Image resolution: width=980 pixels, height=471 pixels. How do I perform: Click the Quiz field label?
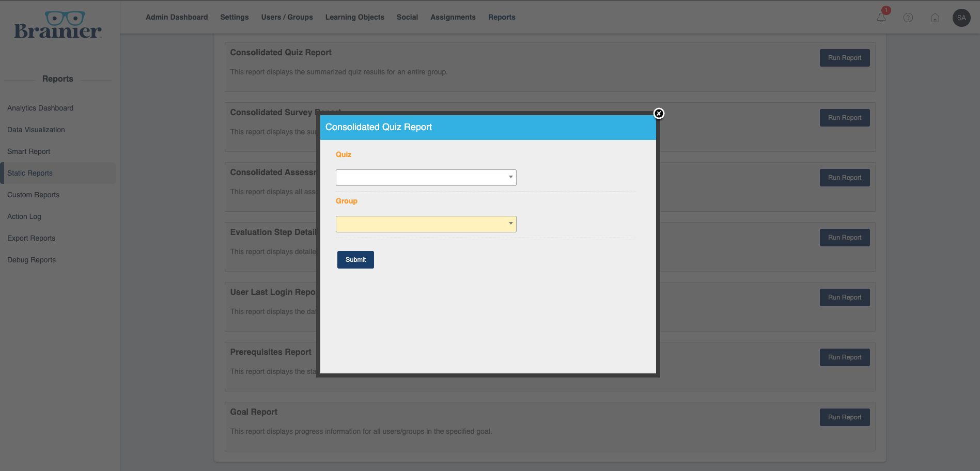[x=344, y=154]
